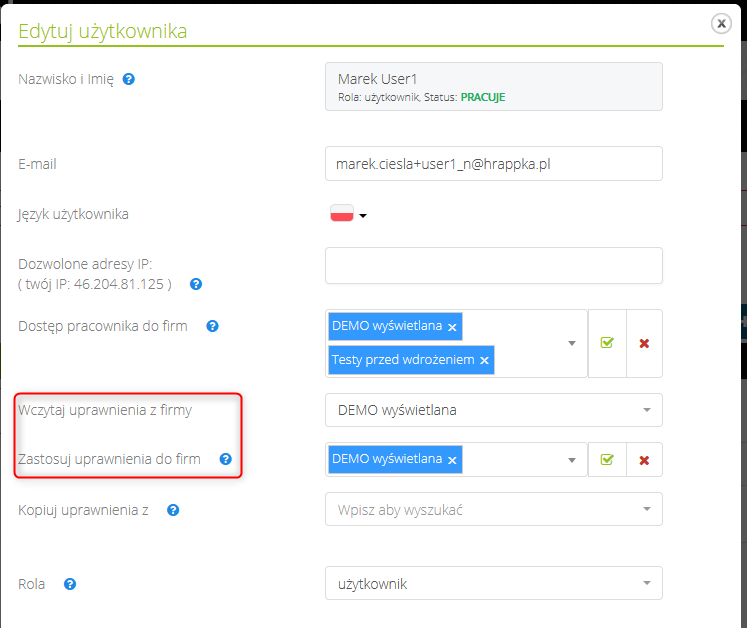Screen dimensions: 747x628
Task: Click help icon next to Dostęp pracownika do firm
Action: pos(212,326)
